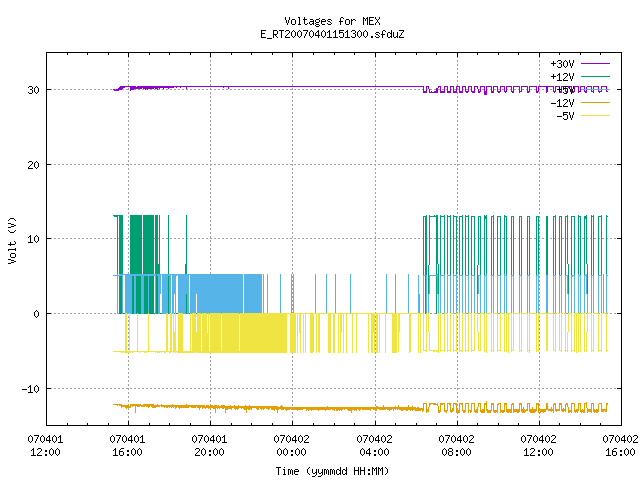
Task: Click the 'Time (yymmdd HH:MM)' x-axis title
Action: coord(332,471)
